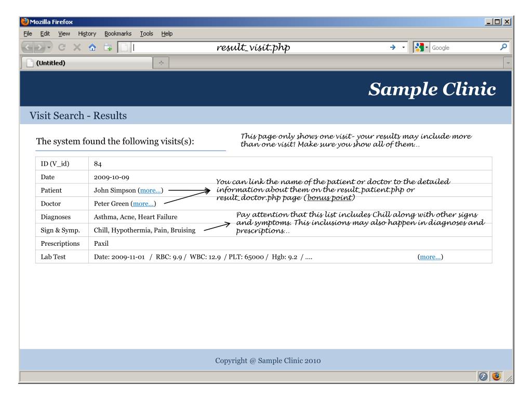The image size is (532, 399).
Task: Click the Back navigation arrow
Action: click(x=28, y=47)
